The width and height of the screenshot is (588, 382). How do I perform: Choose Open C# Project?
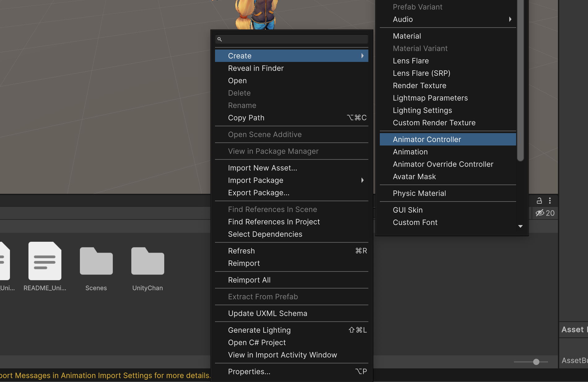257,342
